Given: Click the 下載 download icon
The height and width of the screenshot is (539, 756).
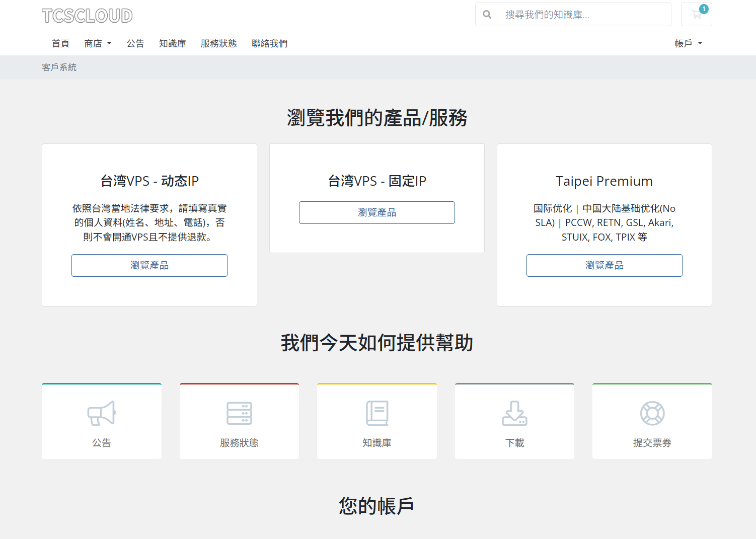Looking at the screenshot, I should tap(514, 413).
